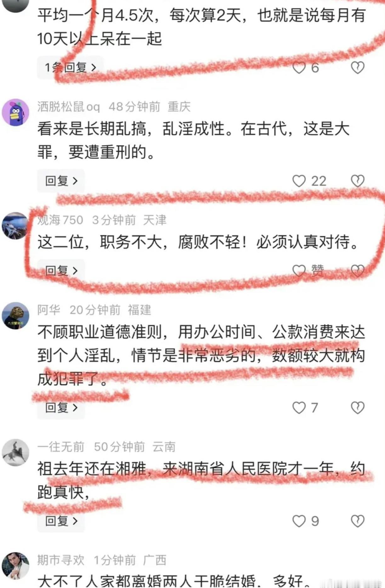Open 期市寻欢's profile via username
The image size is (385, 588).
(x=61, y=560)
